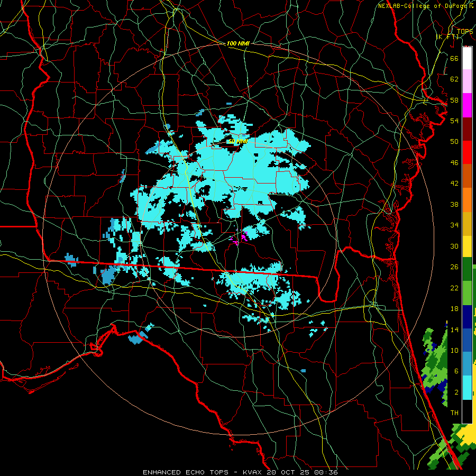Click the 22 legend value

(x=454, y=288)
